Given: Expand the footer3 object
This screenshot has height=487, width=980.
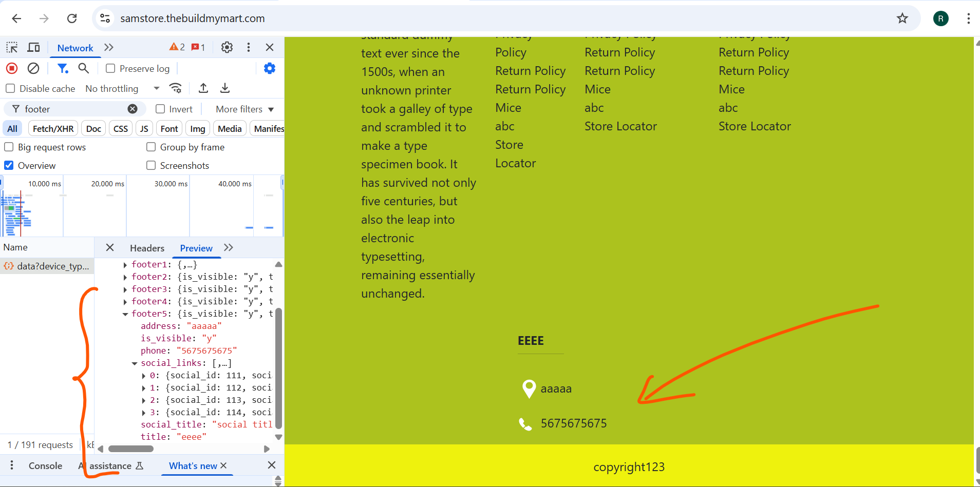Looking at the screenshot, I should [125, 289].
